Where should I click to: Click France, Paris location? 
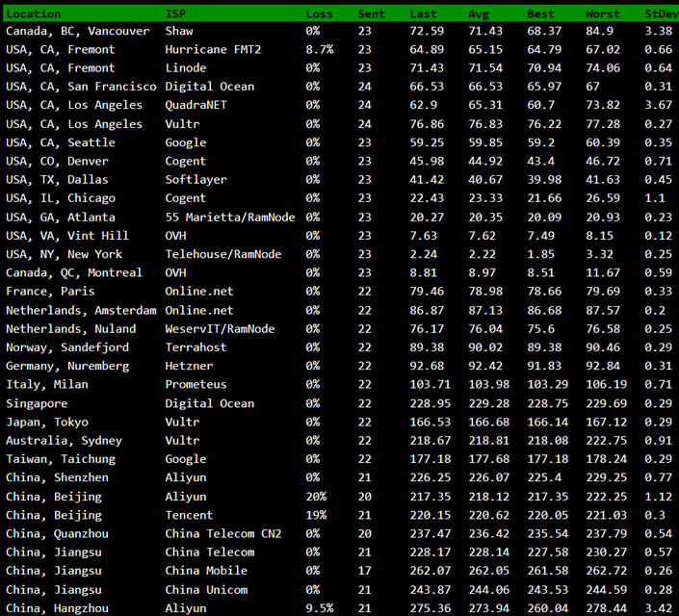tap(50, 292)
